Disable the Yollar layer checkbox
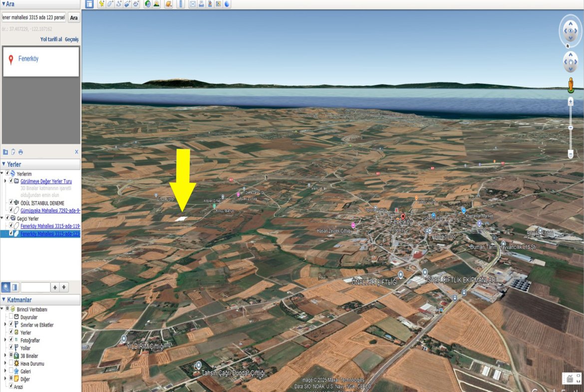This screenshot has width=584, height=392. [x=11, y=348]
